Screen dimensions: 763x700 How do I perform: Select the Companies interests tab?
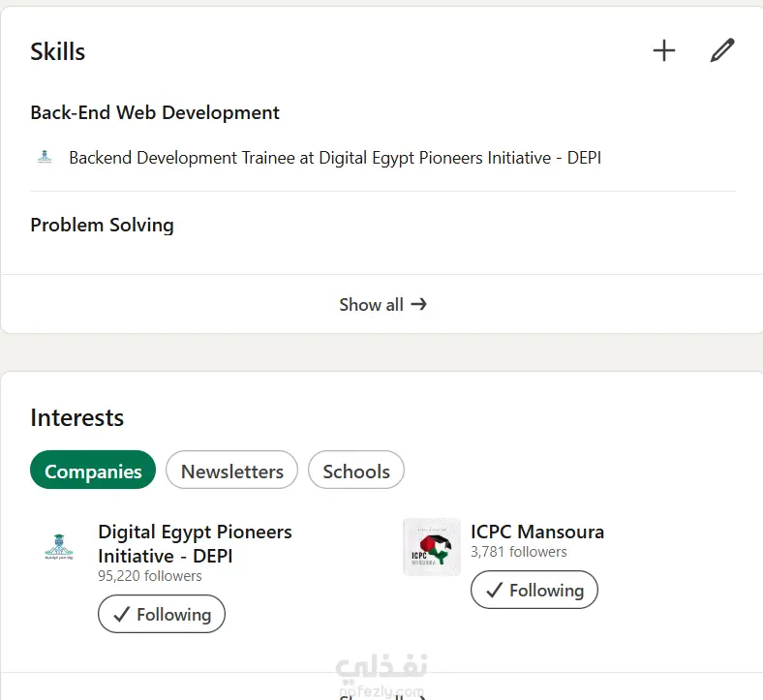(93, 472)
